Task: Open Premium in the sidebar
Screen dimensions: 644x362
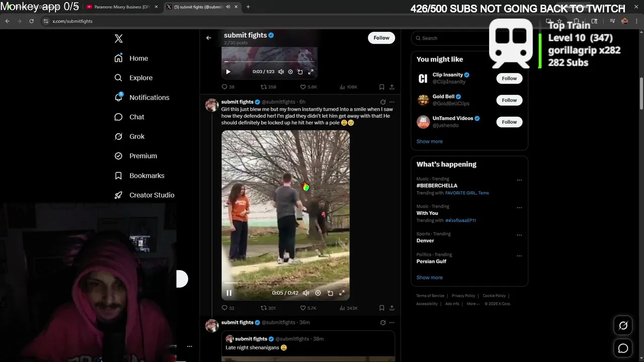Action: point(136,156)
